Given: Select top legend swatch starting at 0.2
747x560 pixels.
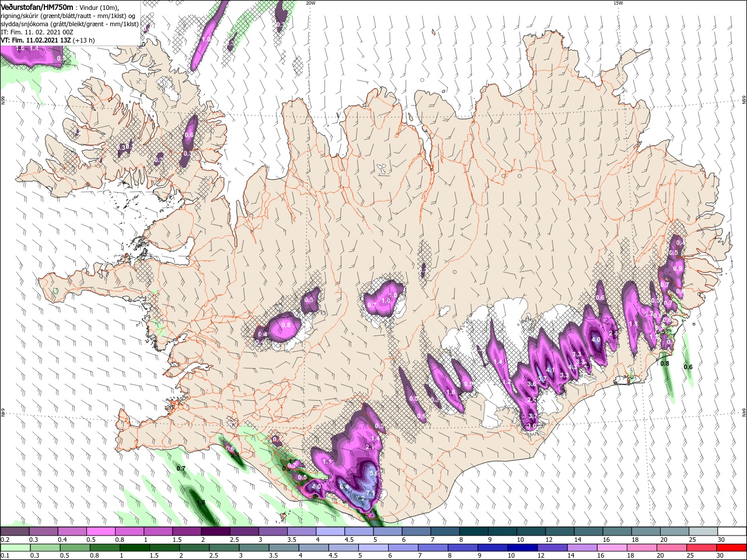Looking at the screenshot, I should click(15, 531).
